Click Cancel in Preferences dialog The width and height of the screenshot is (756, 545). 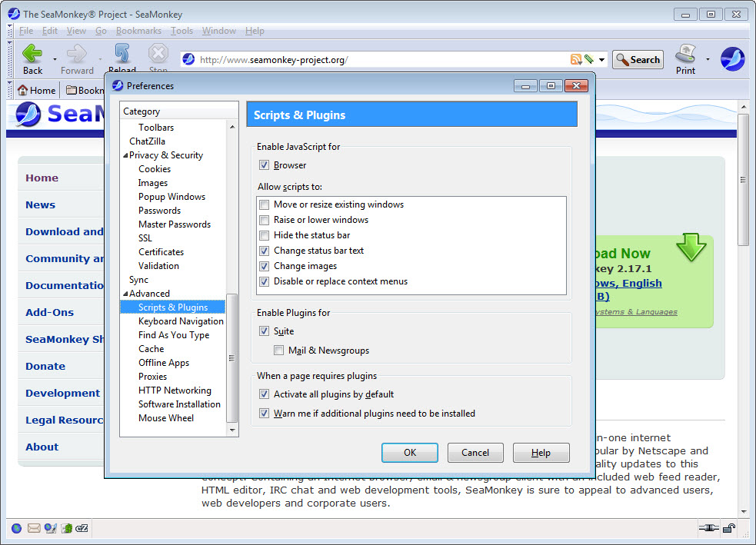[475, 453]
